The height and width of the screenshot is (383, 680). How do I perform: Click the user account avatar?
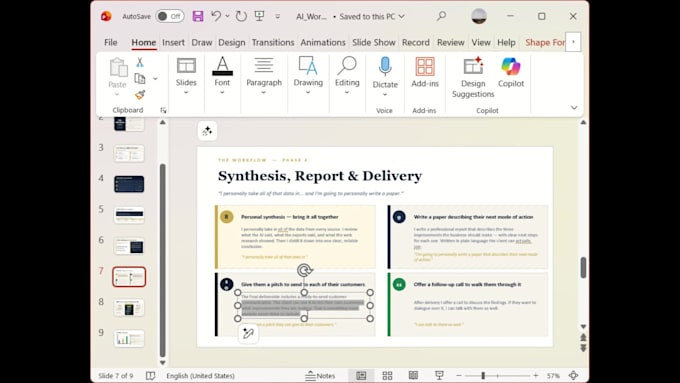pos(479,16)
